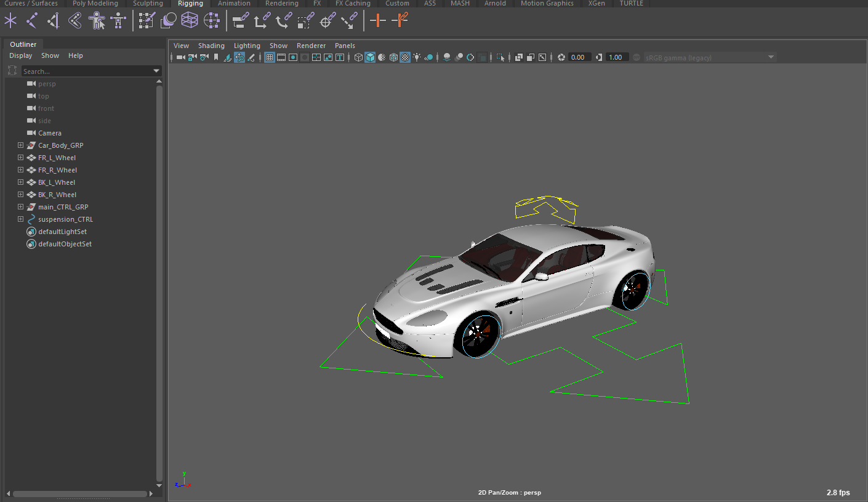This screenshot has height=502, width=868.
Task: Switch to the Animation shelf tab
Action: pos(234,4)
